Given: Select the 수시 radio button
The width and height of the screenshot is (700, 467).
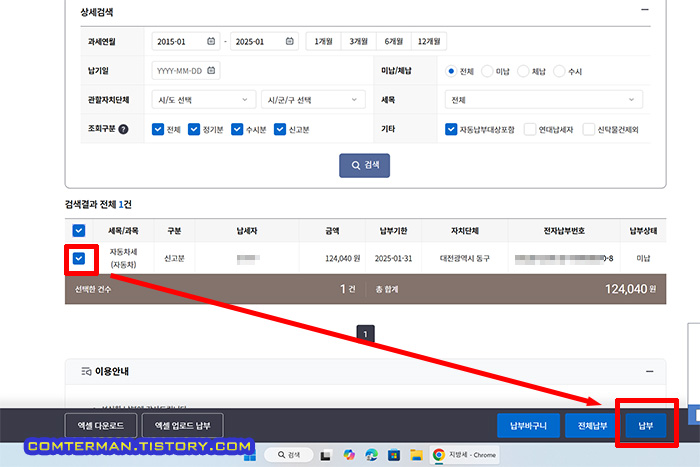Looking at the screenshot, I should (559, 71).
